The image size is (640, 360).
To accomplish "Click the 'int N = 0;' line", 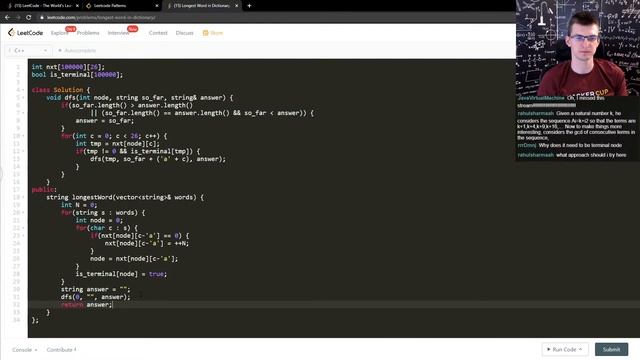I will (79, 205).
